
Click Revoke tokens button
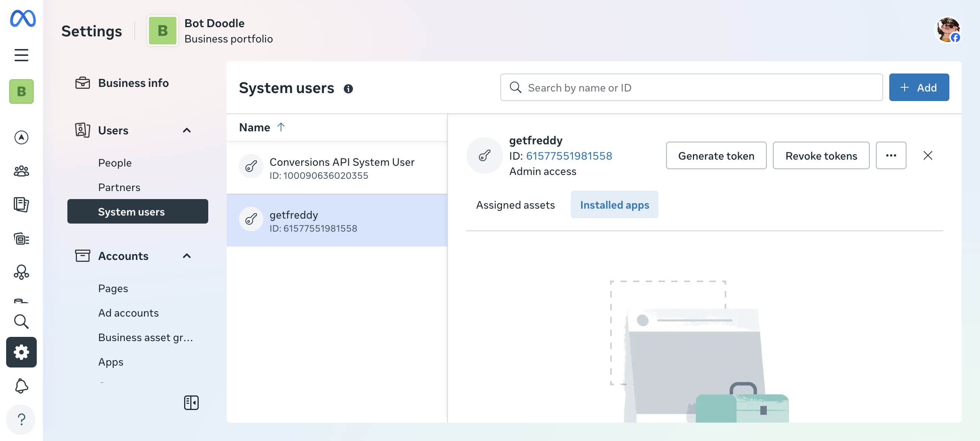coord(821,155)
